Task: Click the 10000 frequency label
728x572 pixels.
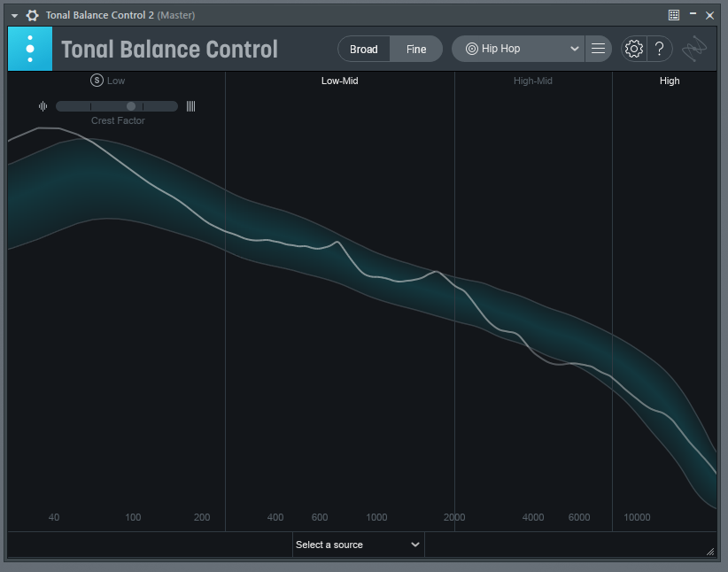Action: tap(637, 517)
